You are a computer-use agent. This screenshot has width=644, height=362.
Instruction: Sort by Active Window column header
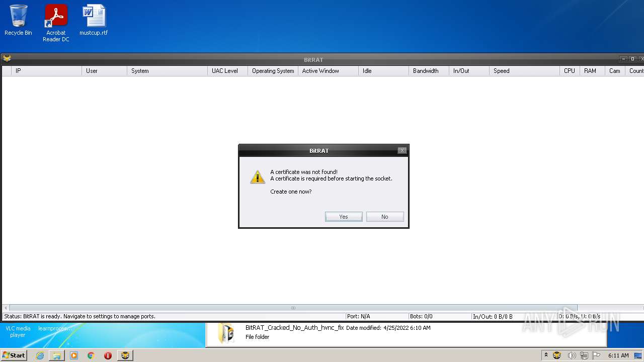(x=328, y=71)
